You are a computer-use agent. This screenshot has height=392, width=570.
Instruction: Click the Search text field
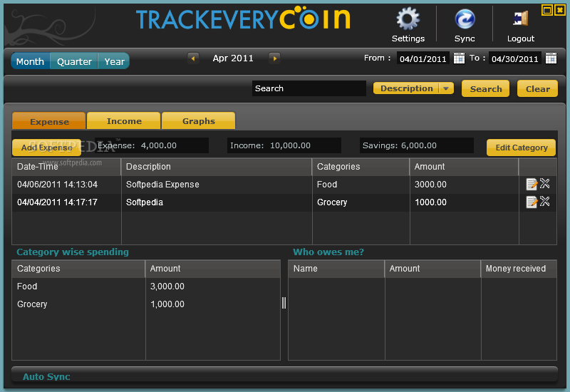(x=309, y=88)
